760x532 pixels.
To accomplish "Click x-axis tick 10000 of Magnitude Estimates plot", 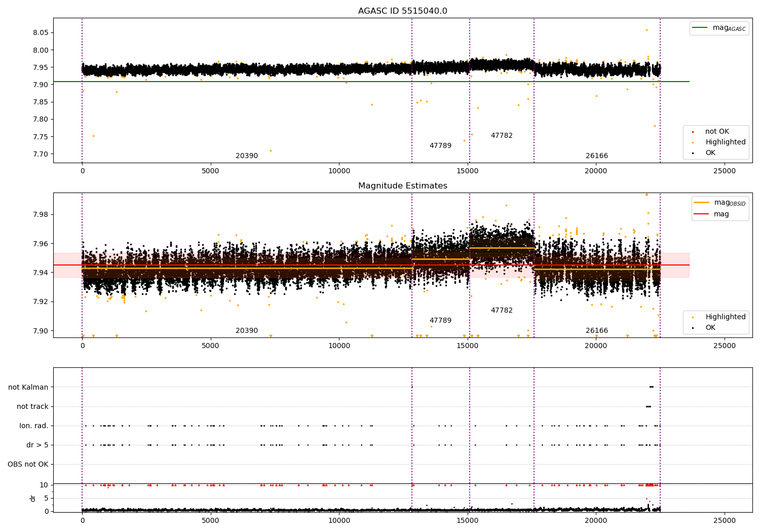I will 339,346.
